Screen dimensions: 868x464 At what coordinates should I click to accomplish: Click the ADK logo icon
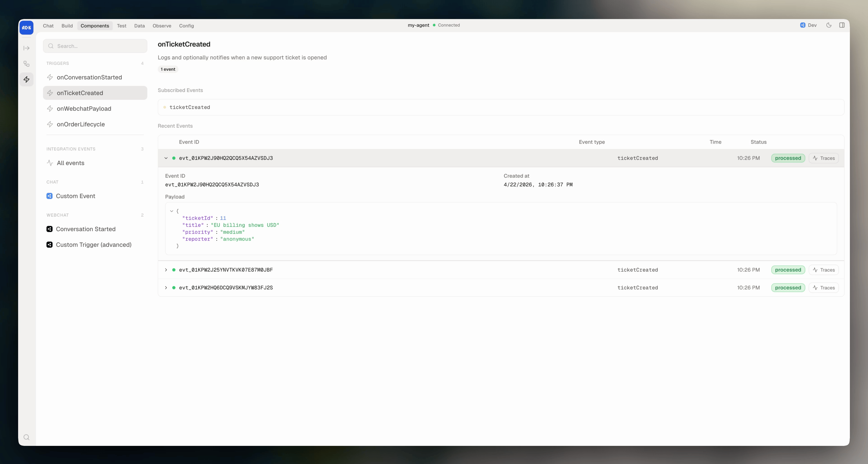click(26, 27)
